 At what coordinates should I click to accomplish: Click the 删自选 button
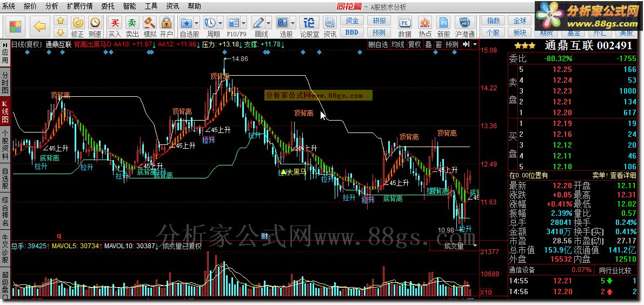pos(378,44)
